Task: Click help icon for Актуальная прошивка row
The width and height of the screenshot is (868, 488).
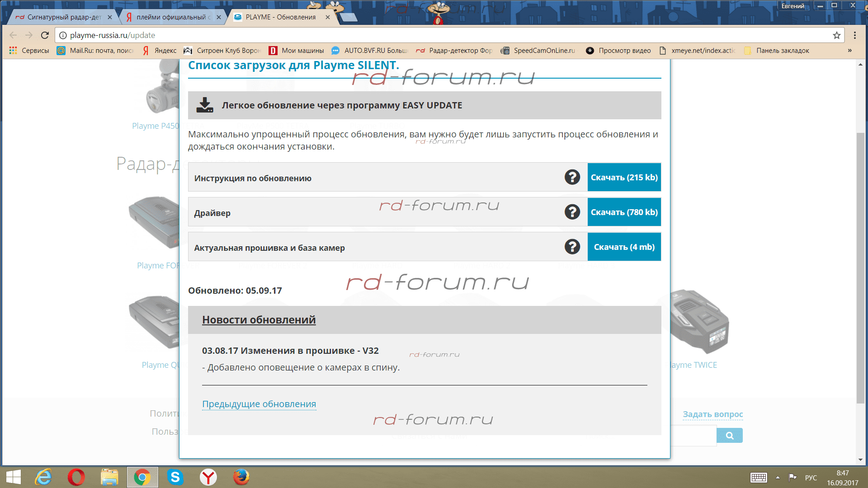Action: pos(572,247)
